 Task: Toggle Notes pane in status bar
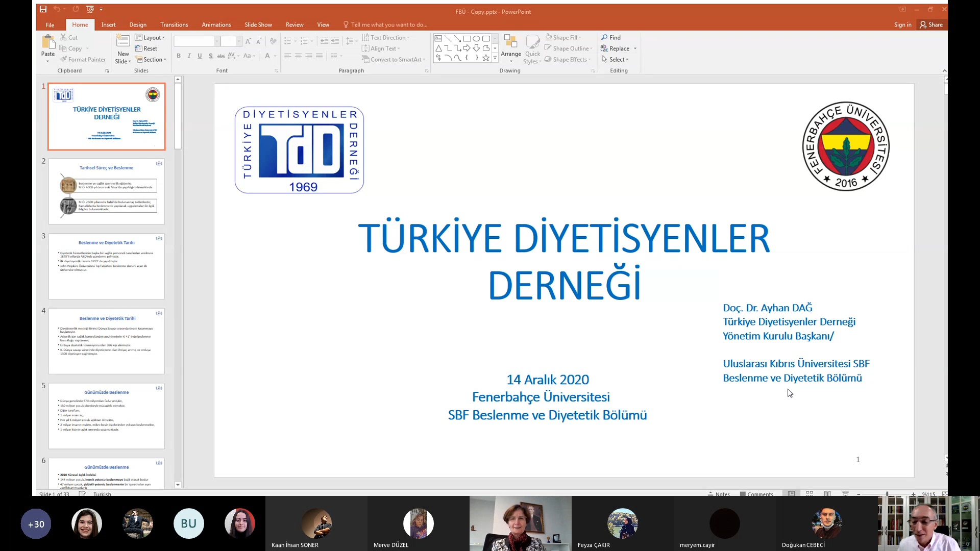coord(719,494)
